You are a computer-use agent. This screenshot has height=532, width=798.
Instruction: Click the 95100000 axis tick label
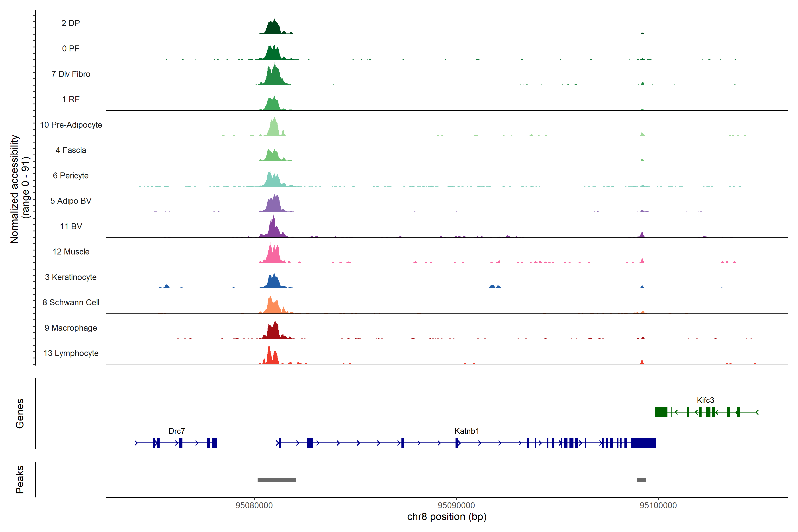point(658,506)
